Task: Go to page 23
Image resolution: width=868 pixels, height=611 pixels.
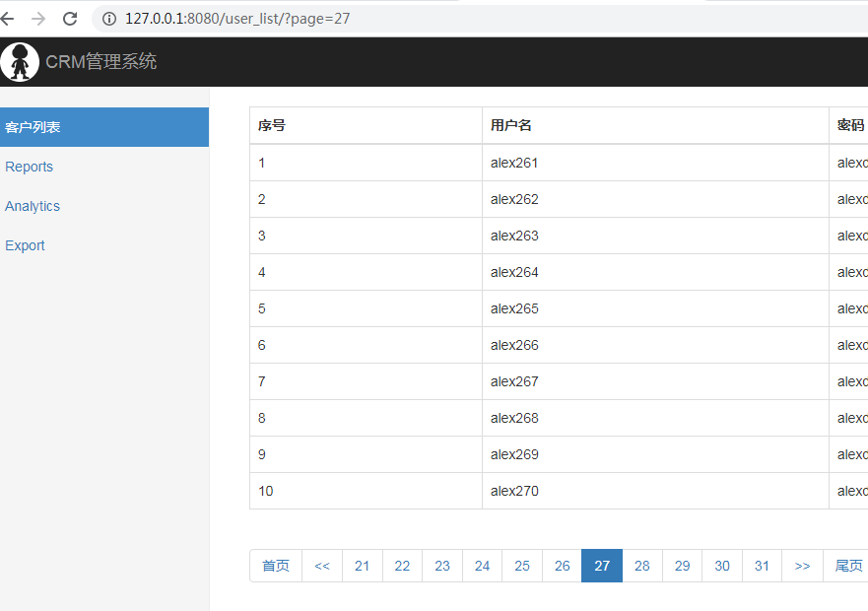Action: [x=442, y=566]
